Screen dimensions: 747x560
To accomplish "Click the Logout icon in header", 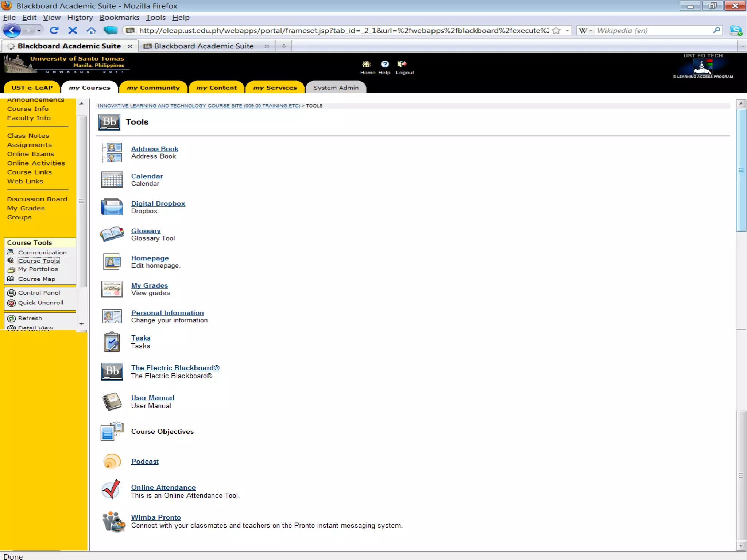I will (x=402, y=64).
